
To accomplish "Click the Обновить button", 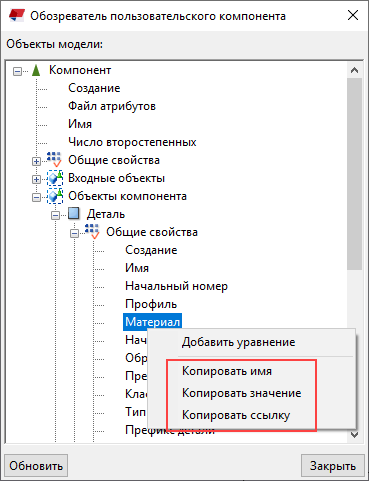I will coord(36,466).
